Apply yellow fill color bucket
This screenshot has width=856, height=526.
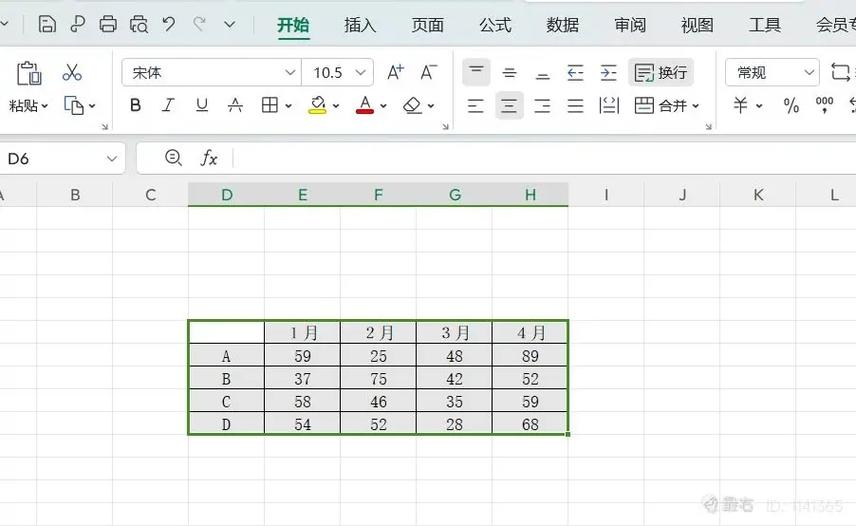point(317,105)
